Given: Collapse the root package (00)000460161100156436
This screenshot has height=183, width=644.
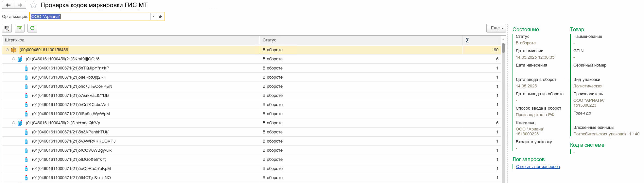Looking at the screenshot, I should point(7,50).
